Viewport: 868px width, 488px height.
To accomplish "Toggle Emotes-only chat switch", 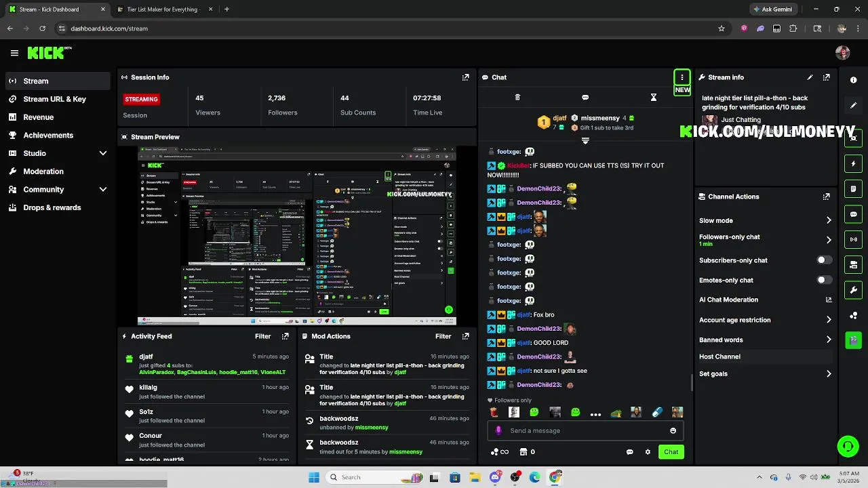I will (x=824, y=280).
